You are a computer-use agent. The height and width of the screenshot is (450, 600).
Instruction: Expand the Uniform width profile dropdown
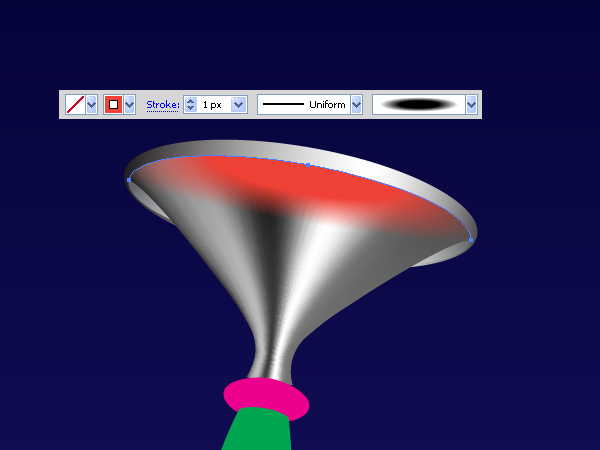356,104
